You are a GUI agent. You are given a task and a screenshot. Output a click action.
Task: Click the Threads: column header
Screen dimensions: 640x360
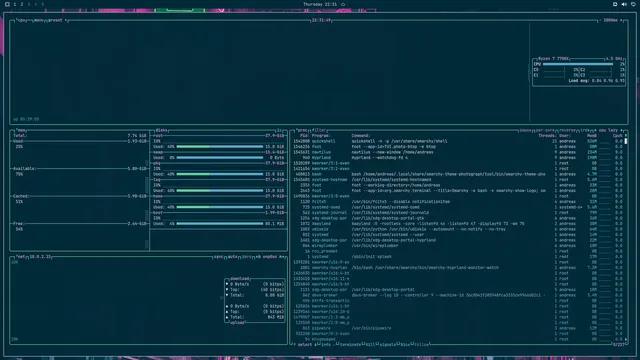[x=547, y=136]
